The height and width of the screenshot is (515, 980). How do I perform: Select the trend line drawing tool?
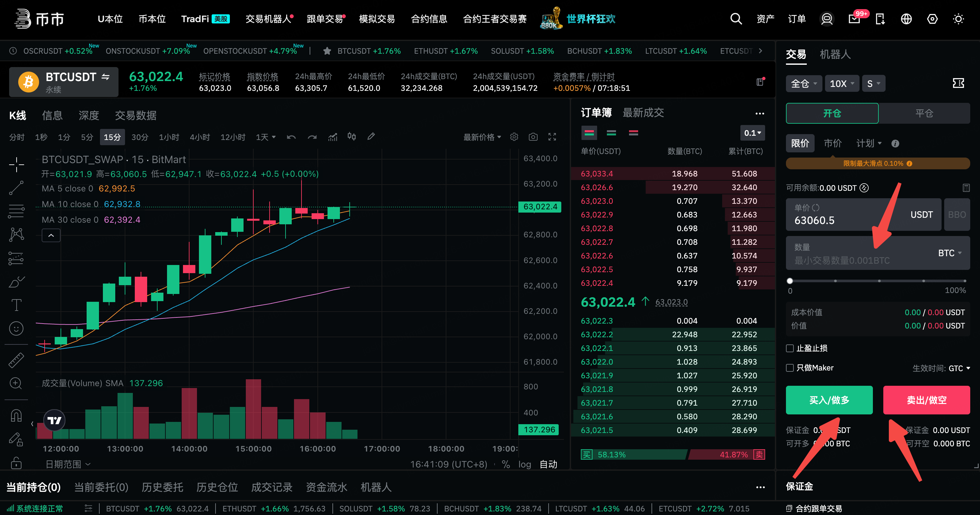pyautogui.click(x=16, y=188)
